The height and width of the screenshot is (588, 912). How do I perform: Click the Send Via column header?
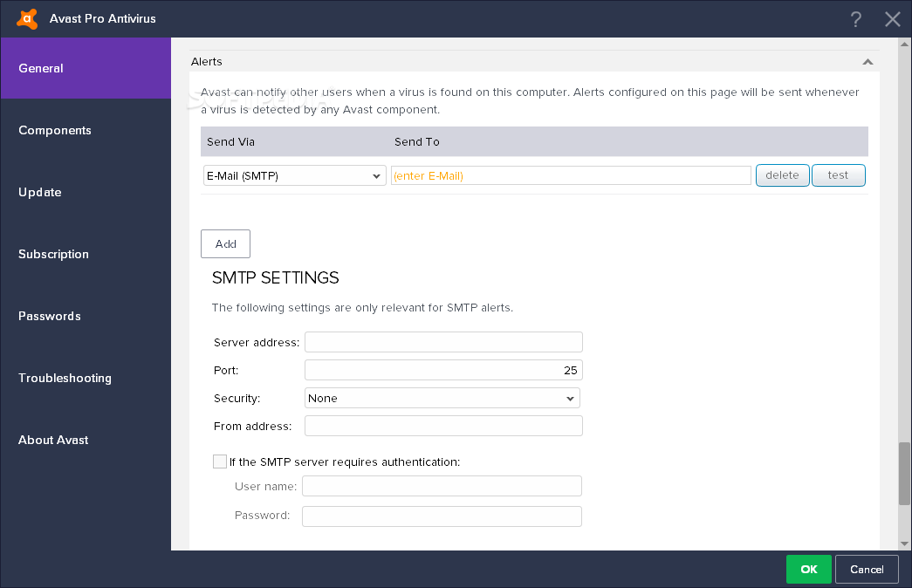[231, 142]
